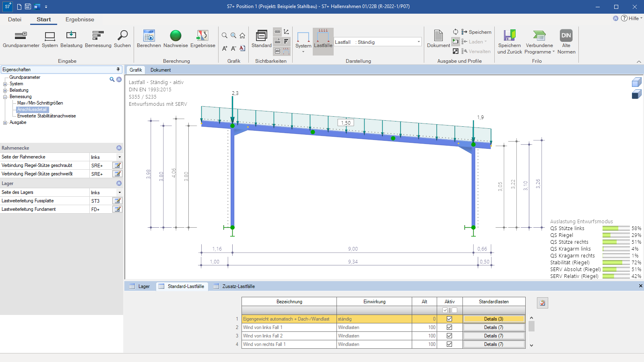Open the Bemessung tool
Viewport: 644px width, 362px height.
(x=98, y=39)
